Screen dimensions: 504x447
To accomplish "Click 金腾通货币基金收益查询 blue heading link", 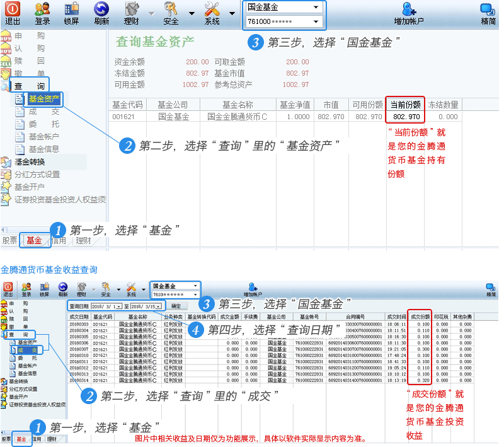I will pos(49,270).
